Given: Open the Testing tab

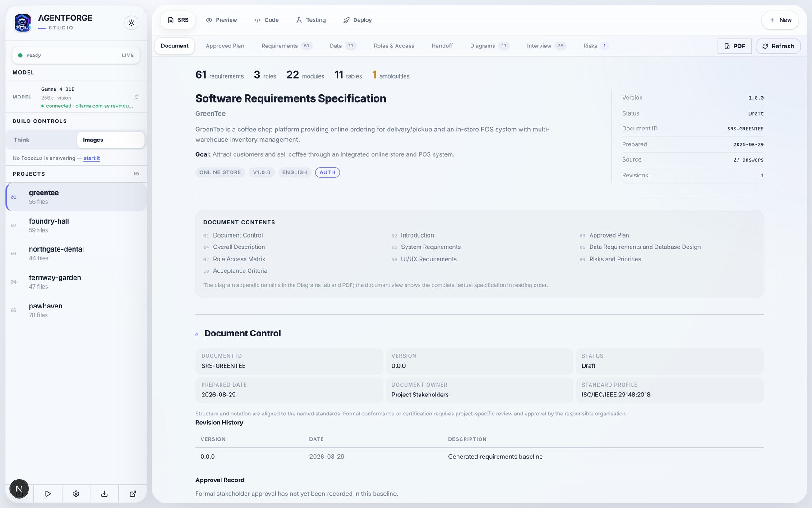Looking at the screenshot, I should (x=311, y=20).
